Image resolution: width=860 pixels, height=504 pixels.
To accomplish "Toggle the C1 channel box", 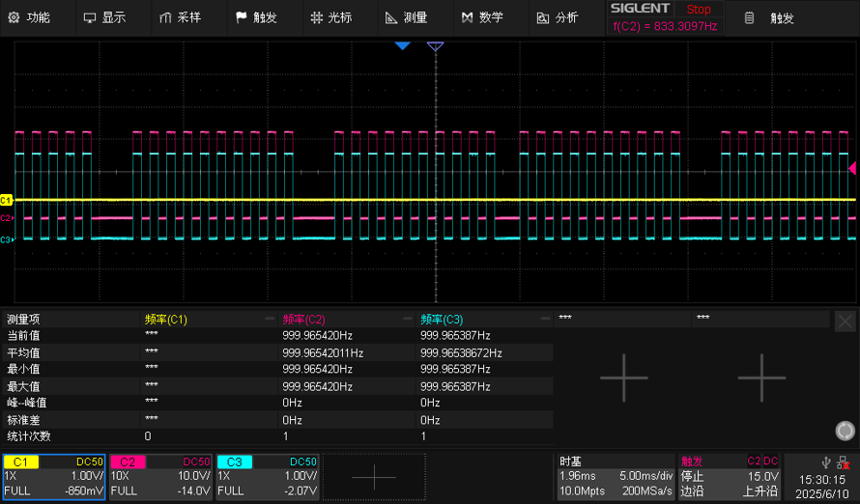I will tap(54, 477).
